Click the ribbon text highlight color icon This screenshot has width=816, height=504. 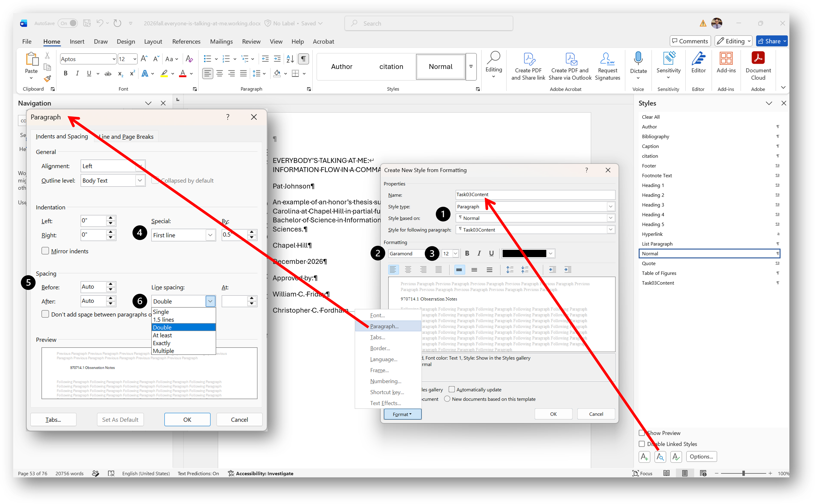click(164, 73)
